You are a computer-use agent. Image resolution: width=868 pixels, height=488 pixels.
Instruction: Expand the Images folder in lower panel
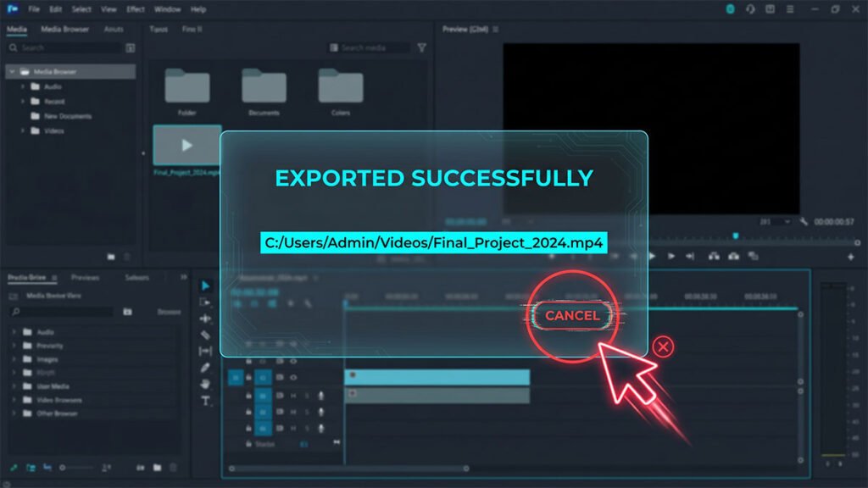tap(14, 359)
